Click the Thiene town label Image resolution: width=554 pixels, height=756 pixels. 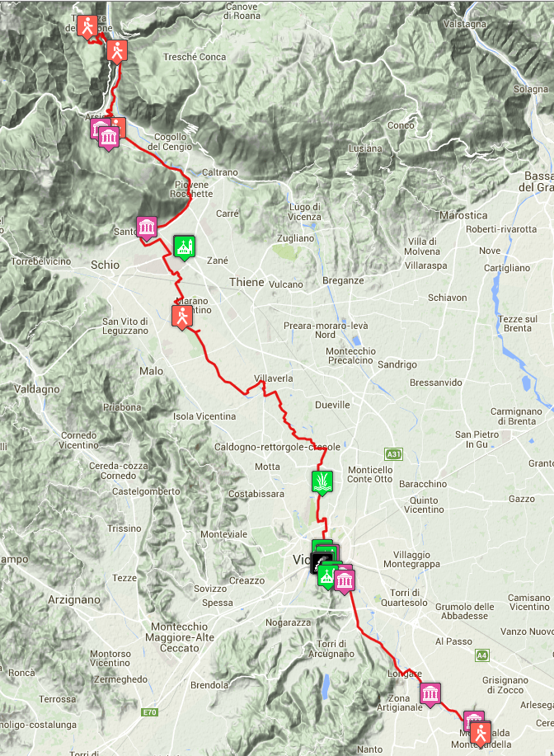pyautogui.click(x=246, y=282)
